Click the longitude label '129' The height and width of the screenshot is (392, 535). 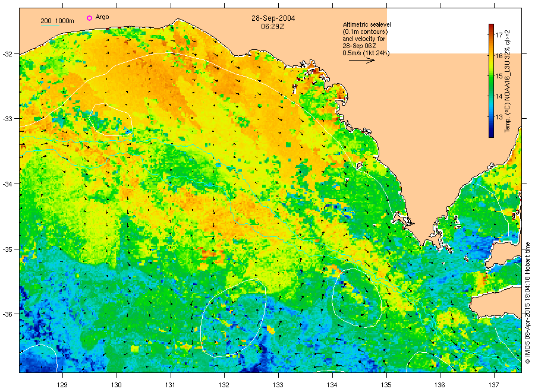click(x=62, y=385)
